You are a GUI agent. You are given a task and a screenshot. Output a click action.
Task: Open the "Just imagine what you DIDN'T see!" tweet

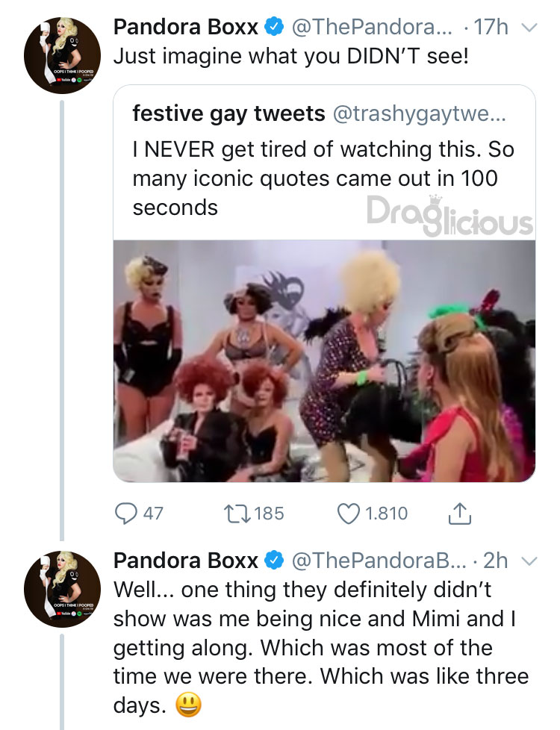point(290,57)
